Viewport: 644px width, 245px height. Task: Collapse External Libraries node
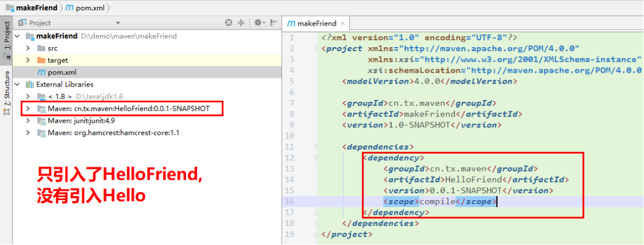(x=17, y=84)
